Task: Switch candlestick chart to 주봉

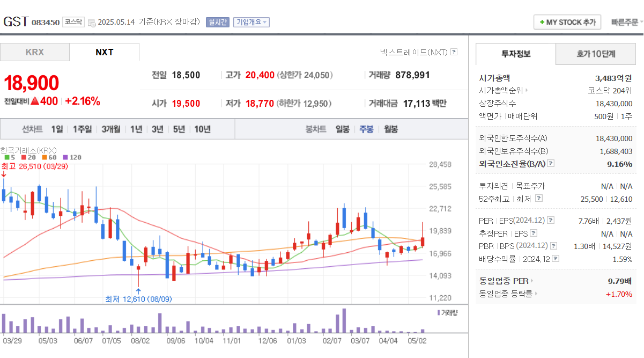Action: [367, 129]
